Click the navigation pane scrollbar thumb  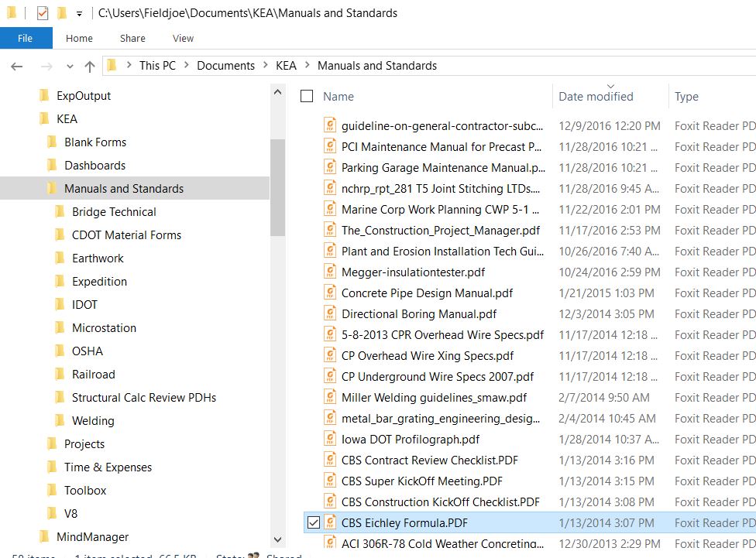pyautogui.click(x=278, y=187)
